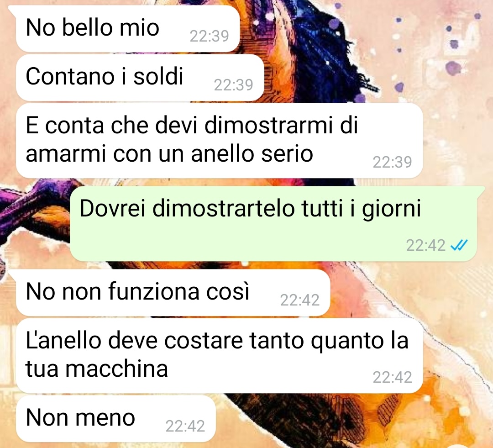Select the 'Contano i soldi' message bubble
This screenshot has height=448, width=493.
(140, 77)
